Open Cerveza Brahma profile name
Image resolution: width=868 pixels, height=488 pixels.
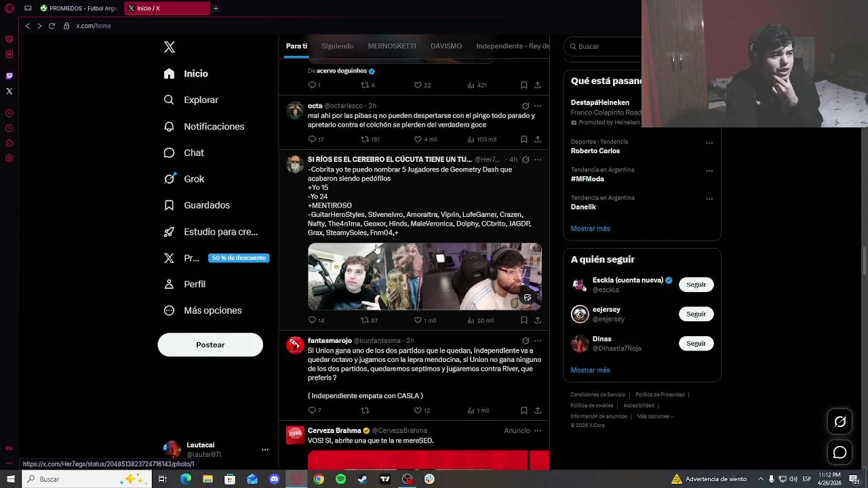(x=334, y=430)
